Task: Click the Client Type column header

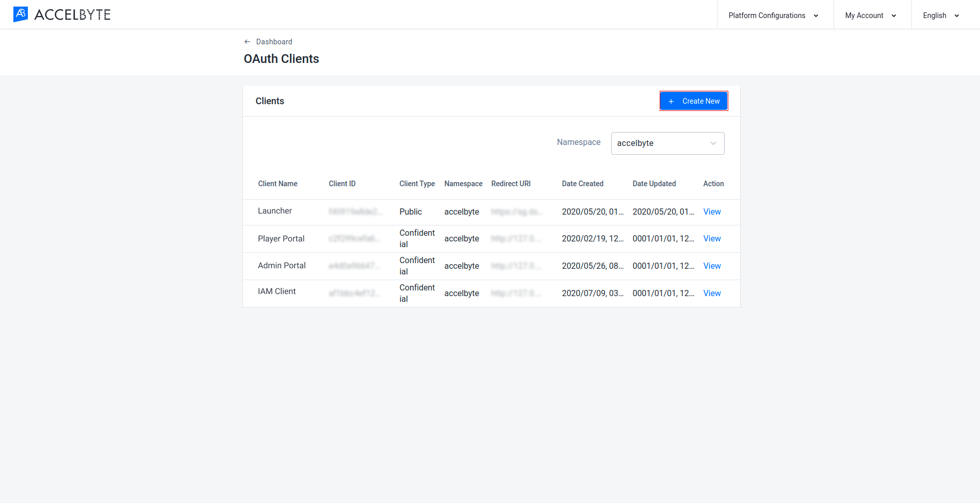Action: 417,184
